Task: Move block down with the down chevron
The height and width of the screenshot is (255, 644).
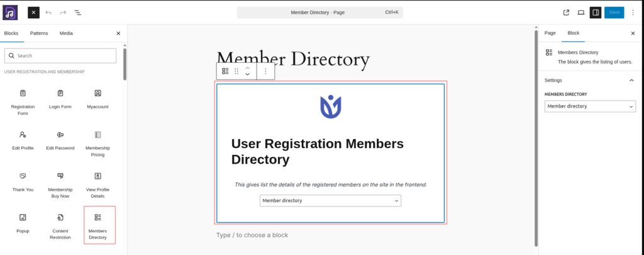Action: coord(247,74)
